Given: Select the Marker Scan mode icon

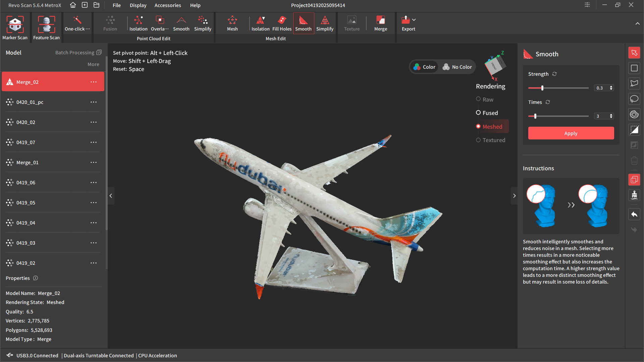Looking at the screenshot, I should pyautogui.click(x=15, y=24).
